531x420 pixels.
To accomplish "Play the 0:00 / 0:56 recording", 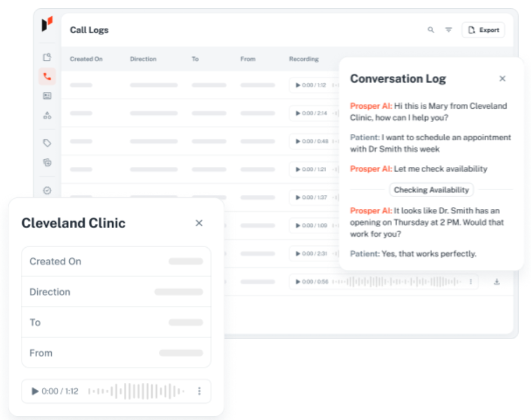I will pyautogui.click(x=298, y=282).
